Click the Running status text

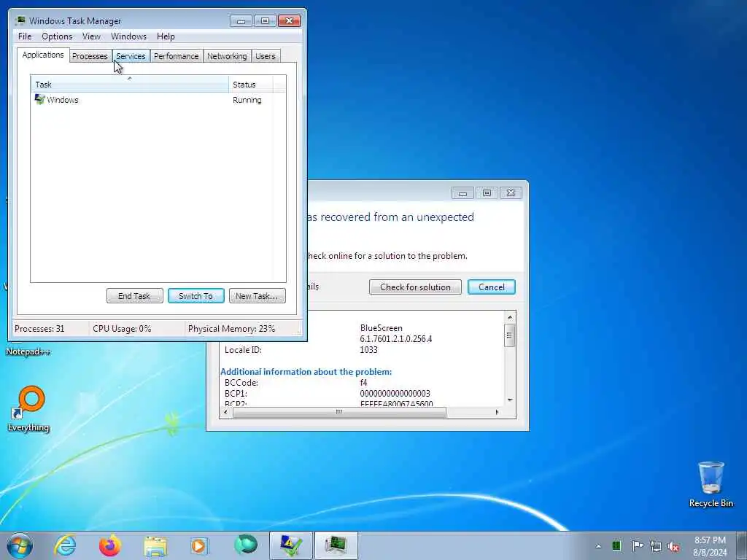click(x=247, y=100)
